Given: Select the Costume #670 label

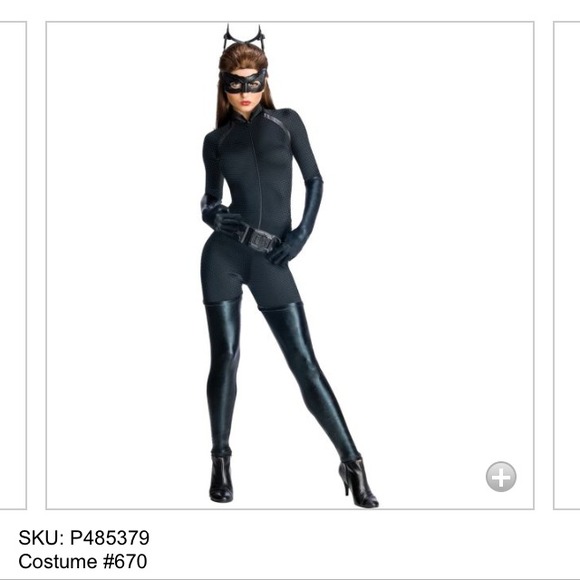Looking at the screenshot, I should point(83,561).
